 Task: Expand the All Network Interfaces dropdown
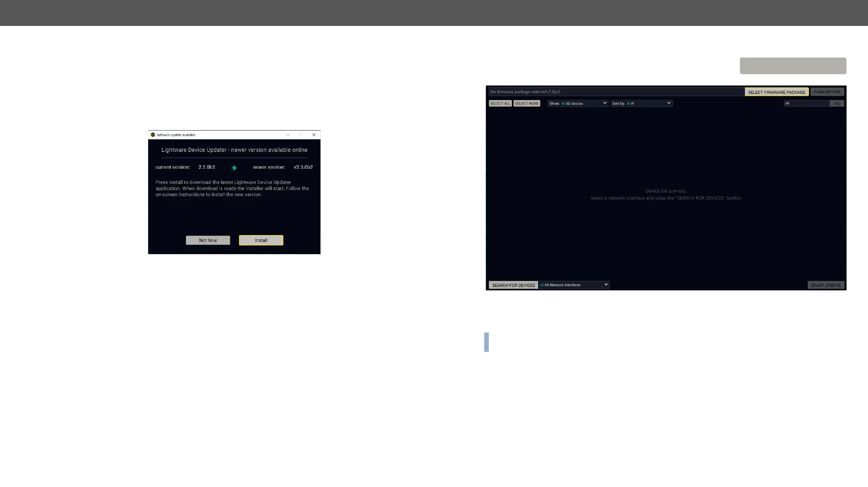(574, 285)
